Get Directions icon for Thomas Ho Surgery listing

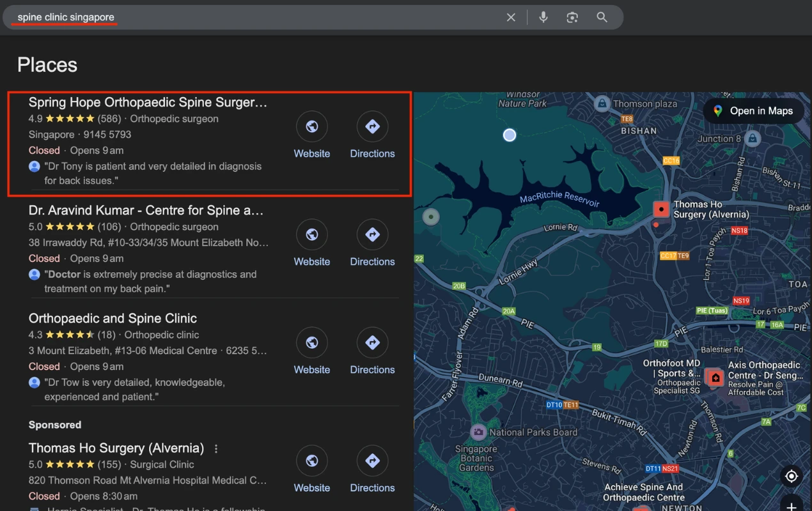[x=372, y=461]
